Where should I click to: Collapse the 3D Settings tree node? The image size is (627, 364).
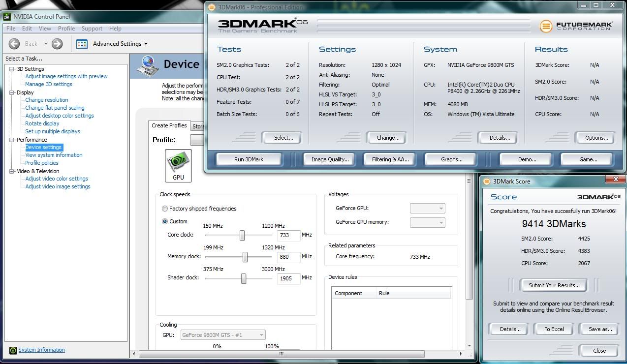click(x=12, y=69)
